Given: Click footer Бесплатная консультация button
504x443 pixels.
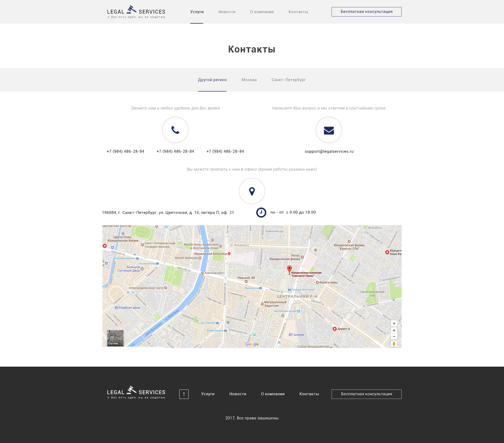Looking at the screenshot, I should pyautogui.click(x=366, y=394).
